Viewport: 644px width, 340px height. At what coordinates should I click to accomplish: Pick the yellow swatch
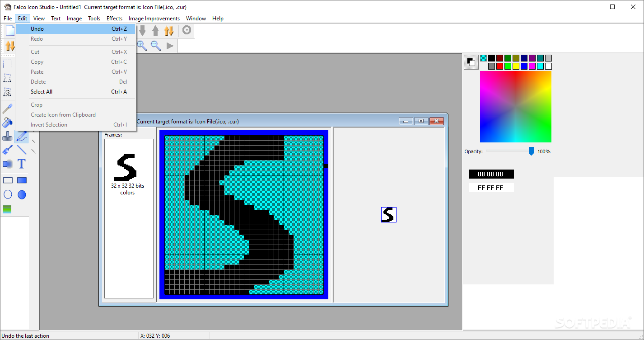pyautogui.click(x=516, y=66)
